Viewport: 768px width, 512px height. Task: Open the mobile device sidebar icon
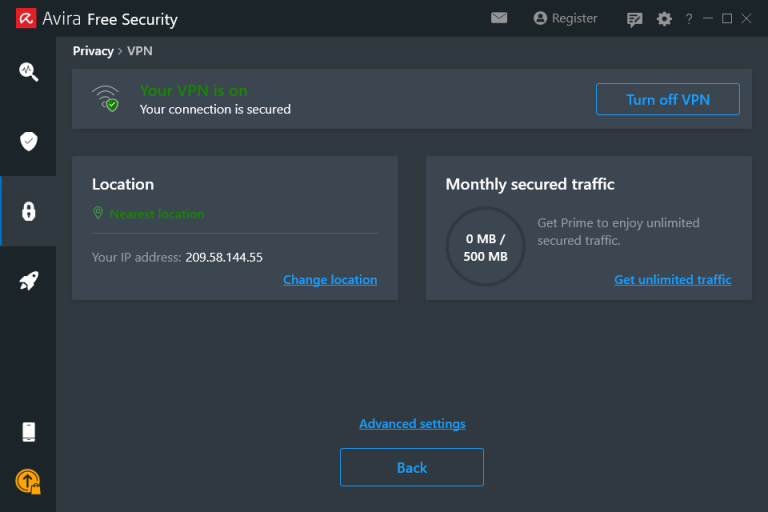28,432
